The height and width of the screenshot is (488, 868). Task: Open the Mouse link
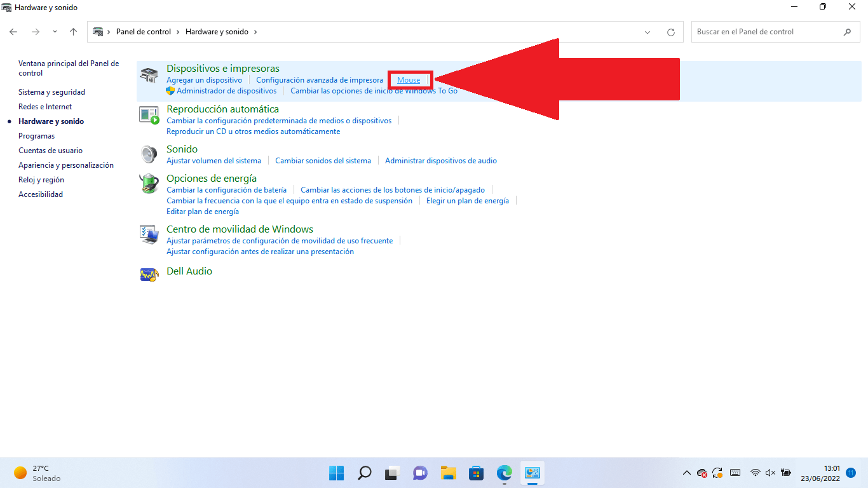point(409,80)
